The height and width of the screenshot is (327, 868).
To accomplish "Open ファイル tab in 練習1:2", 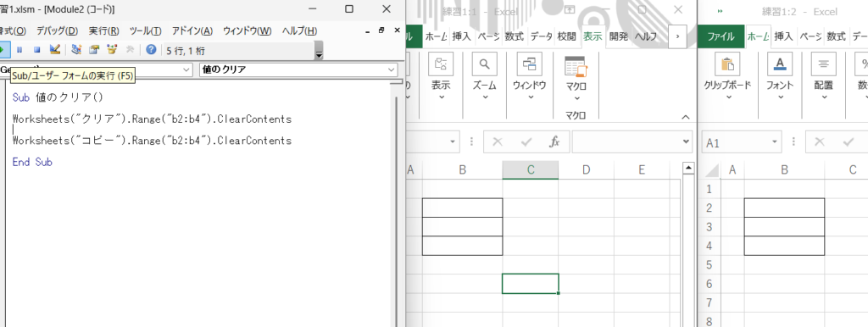I will [x=721, y=37].
